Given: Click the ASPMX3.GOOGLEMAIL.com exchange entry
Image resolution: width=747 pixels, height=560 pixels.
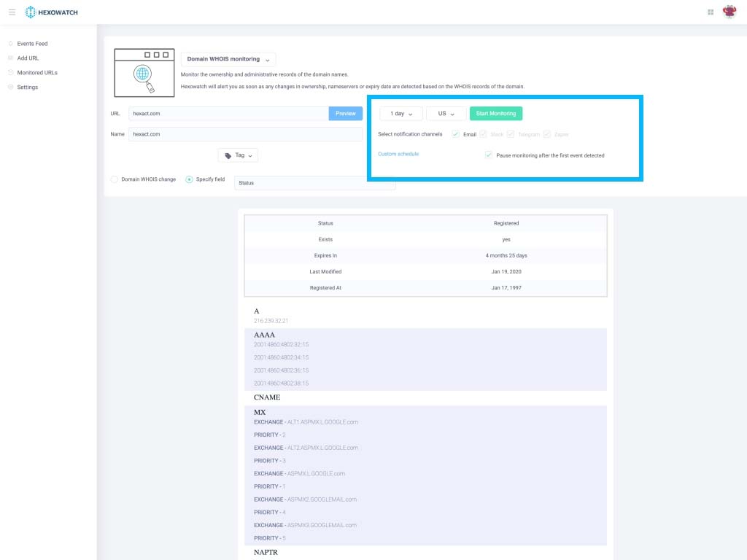Looking at the screenshot, I should click(x=306, y=525).
